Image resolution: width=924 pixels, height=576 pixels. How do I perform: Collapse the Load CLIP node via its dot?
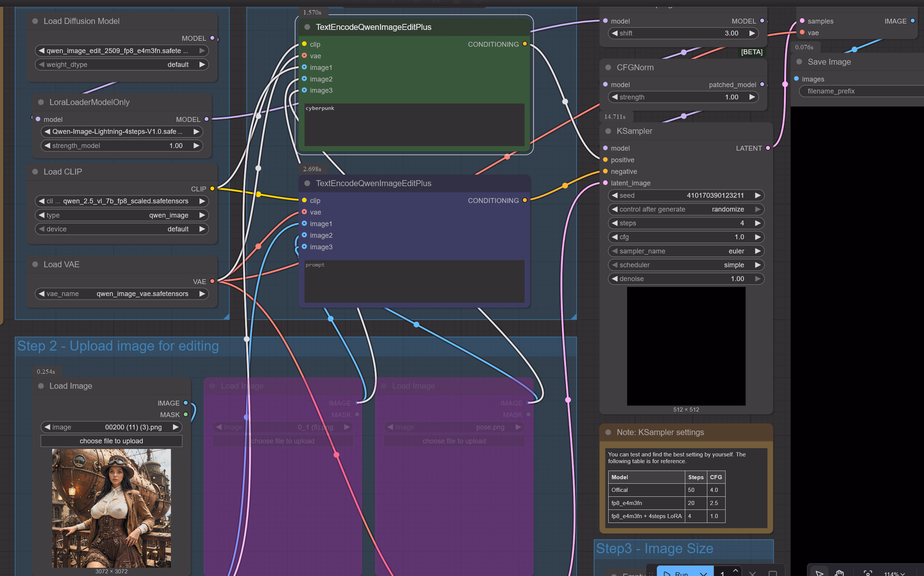pyautogui.click(x=35, y=172)
